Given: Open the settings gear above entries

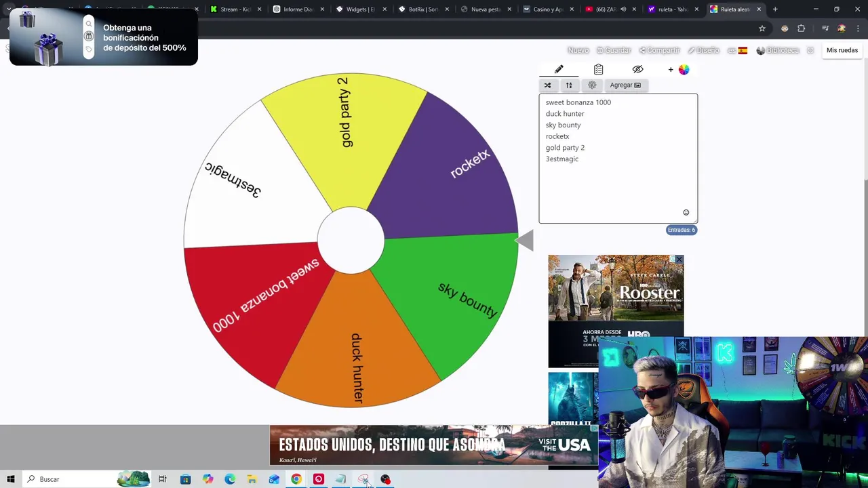Looking at the screenshot, I should pyautogui.click(x=592, y=85).
